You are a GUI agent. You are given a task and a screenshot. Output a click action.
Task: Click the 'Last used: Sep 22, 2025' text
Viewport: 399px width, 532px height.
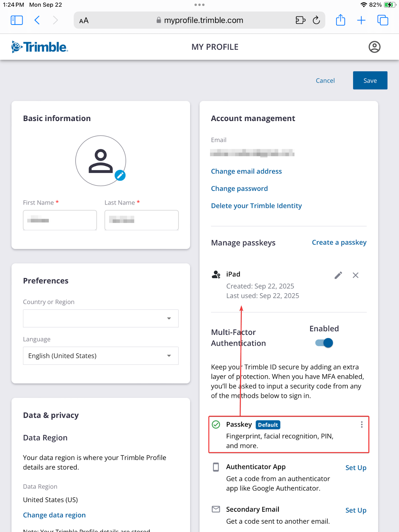click(263, 296)
